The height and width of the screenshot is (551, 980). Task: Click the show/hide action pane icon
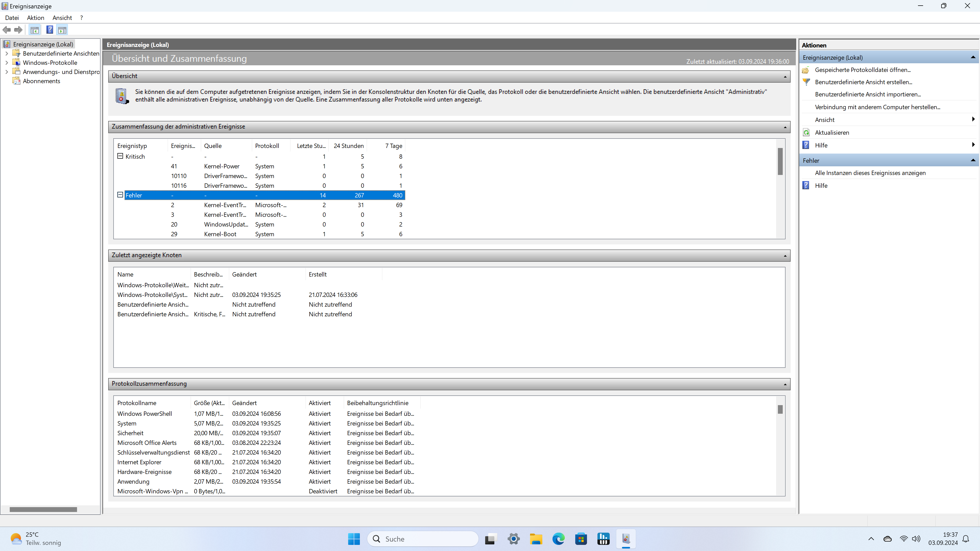(x=62, y=30)
